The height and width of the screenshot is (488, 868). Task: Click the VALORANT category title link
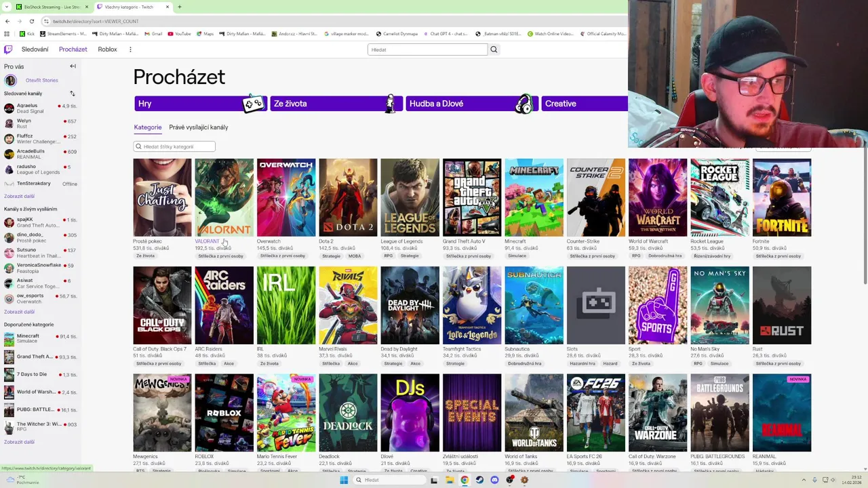click(207, 241)
